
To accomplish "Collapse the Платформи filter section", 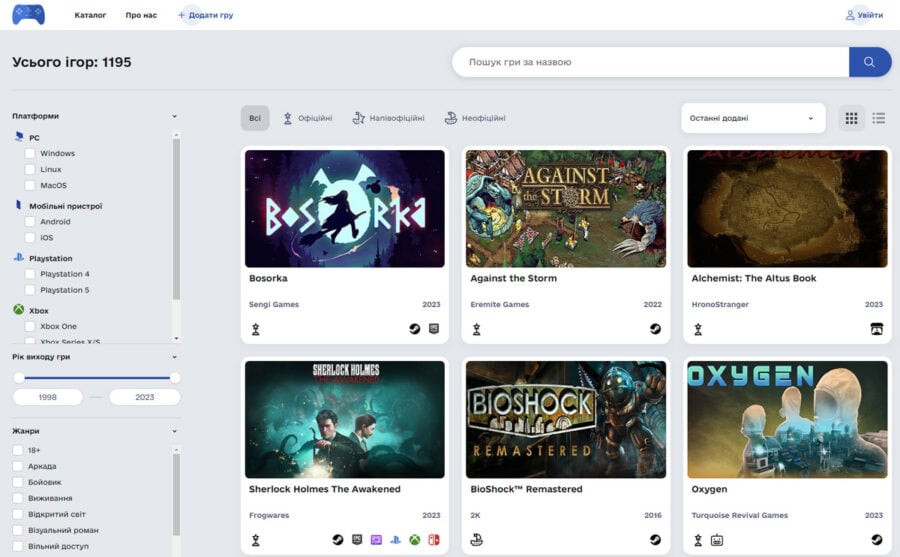I will click(174, 116).
